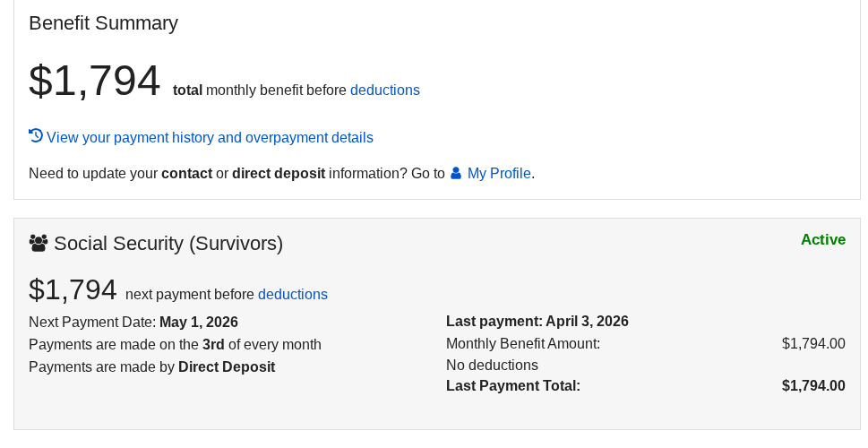Viewport: 868px width, 448px height.
Task: Click Last payment: April 3, 2026
Action: point(537,321)
